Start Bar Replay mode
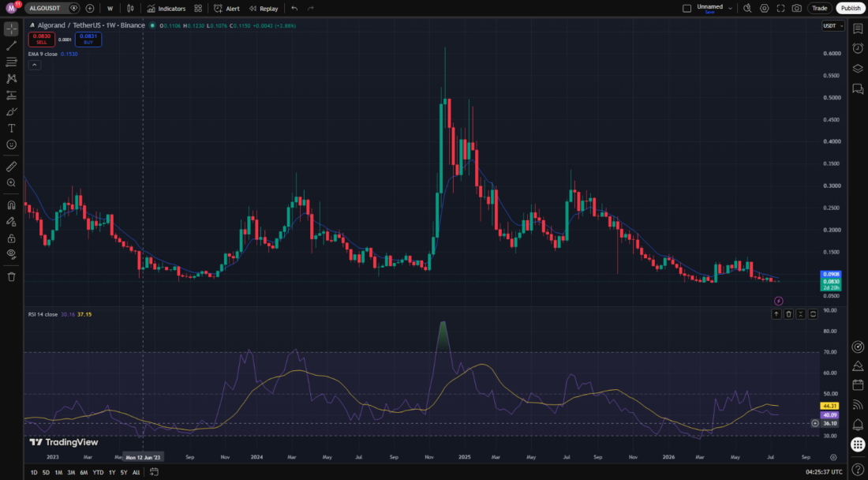Screen dimensions: 868x480 (263, 9)
